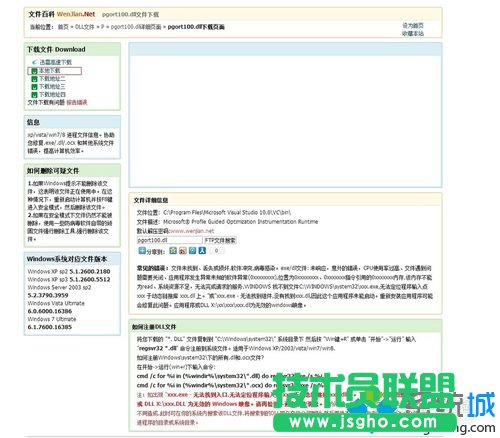Image resolution: width=500 pixels, height=438 pixels.
Task: Click green icon beside 下载地址四
Action: tap(34, 95)
